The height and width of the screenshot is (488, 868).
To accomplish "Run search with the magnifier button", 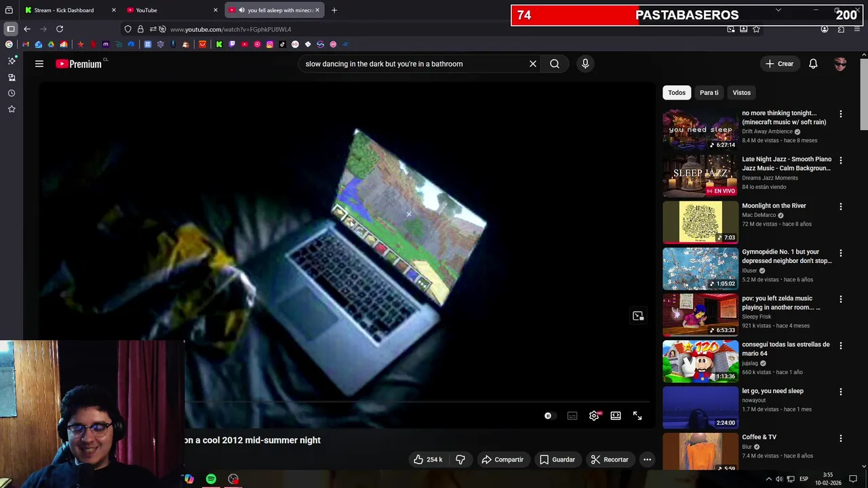I will coord(555,64).
